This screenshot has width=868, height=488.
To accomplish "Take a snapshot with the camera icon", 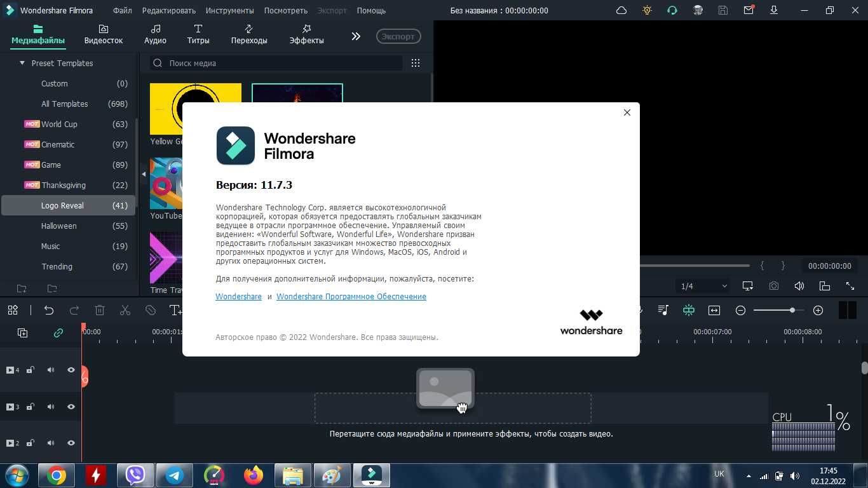I will [773, 286].
